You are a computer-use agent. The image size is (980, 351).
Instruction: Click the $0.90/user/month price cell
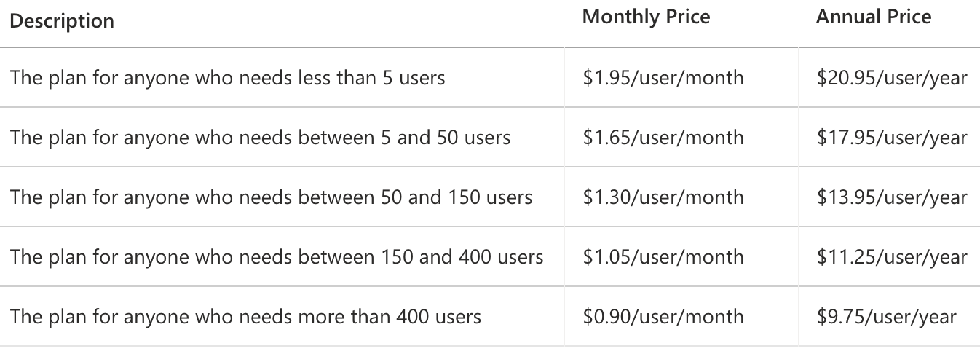coord(663,316)
